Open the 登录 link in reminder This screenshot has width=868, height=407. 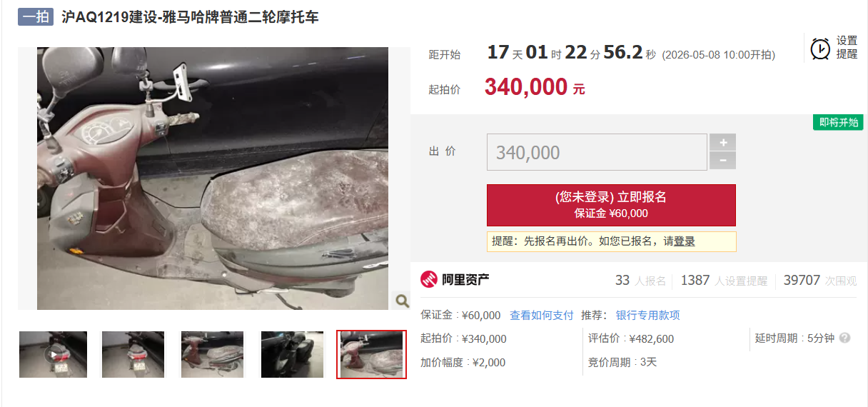point(685,241)
